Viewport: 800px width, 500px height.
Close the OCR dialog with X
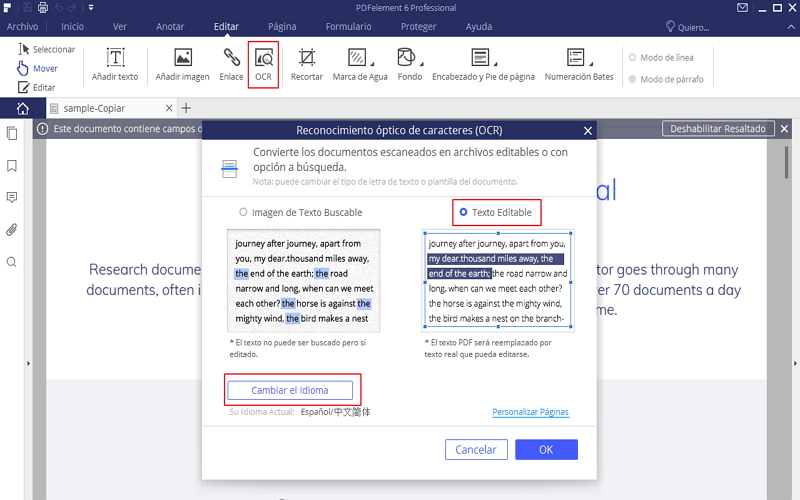click(x=588, y=131)
